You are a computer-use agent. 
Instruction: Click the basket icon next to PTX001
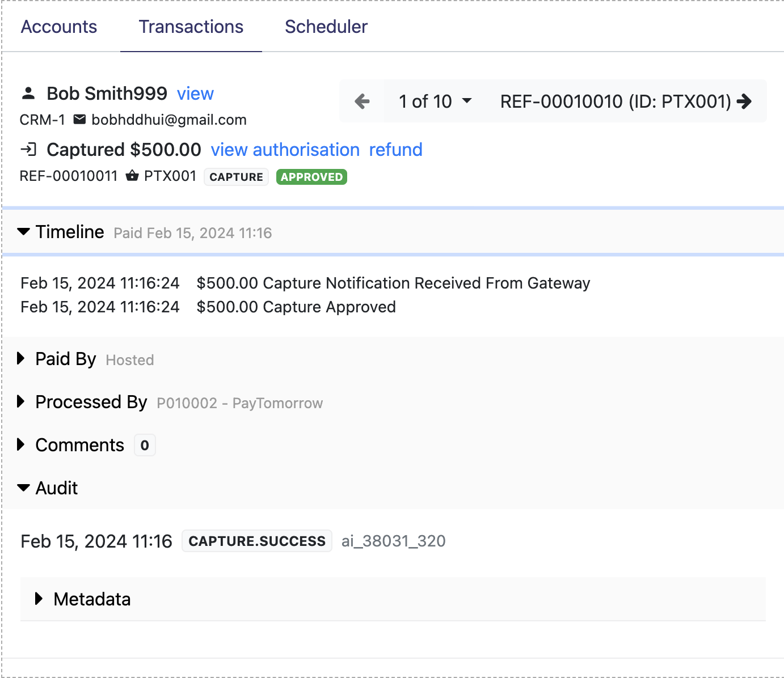pos(132,176)
